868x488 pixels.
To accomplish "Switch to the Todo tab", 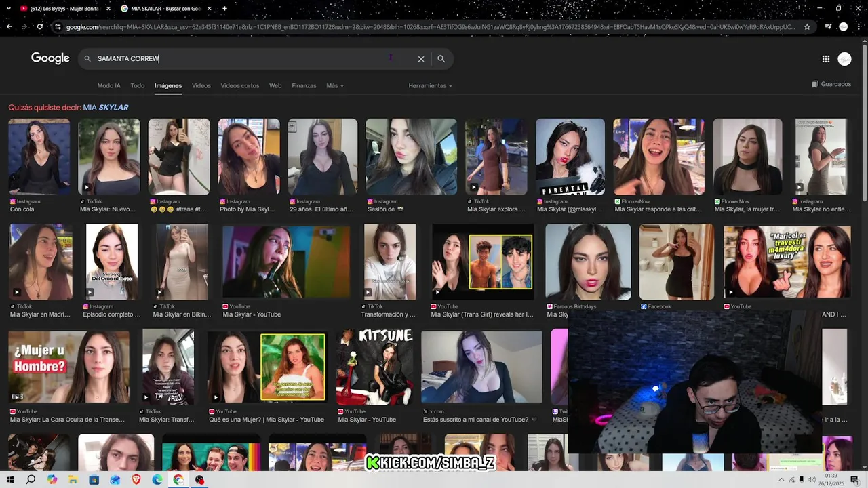I will pos(138,86).
